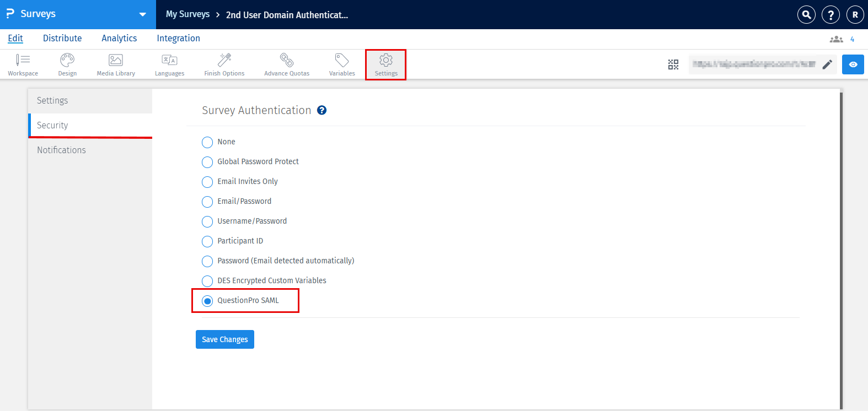The width and height of the screenshot is (868, 411).
Task: Switch to the Analytics tab
Action: coord(119,38)
